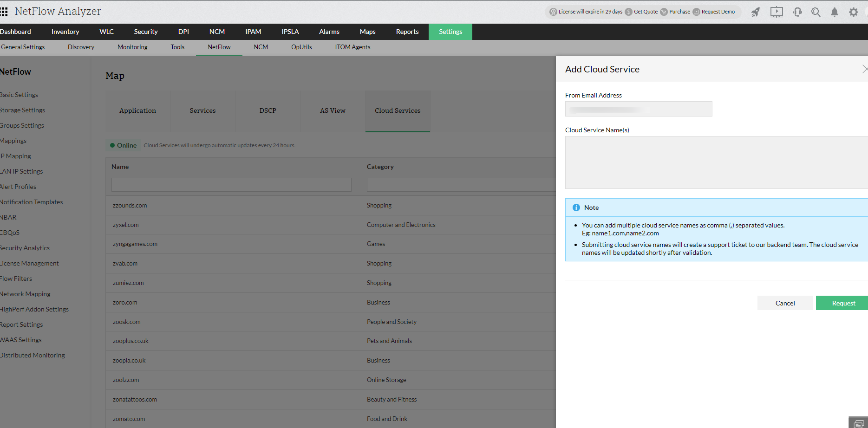Open the ITOM Agents submenu

[352, 47]
